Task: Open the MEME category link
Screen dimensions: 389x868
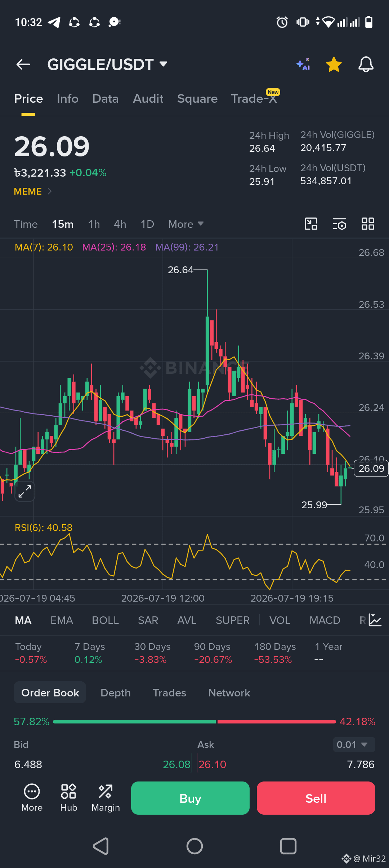Action: pyautogui.click(x=33, y=191)
